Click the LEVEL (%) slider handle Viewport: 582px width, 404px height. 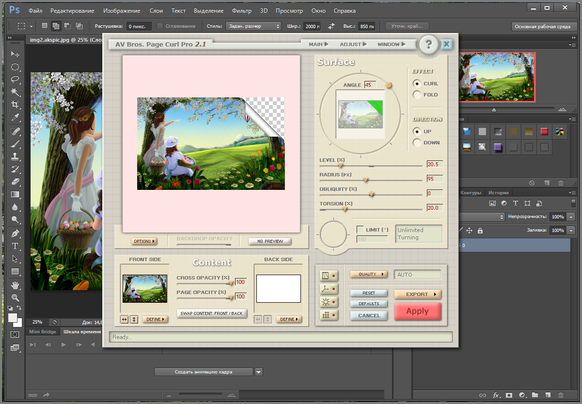point(340,165)
